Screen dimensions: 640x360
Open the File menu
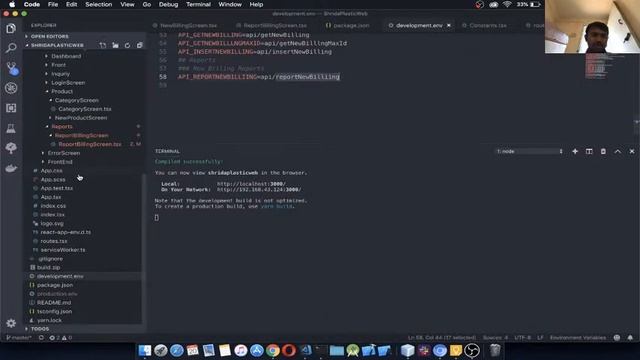click(53, 4)
